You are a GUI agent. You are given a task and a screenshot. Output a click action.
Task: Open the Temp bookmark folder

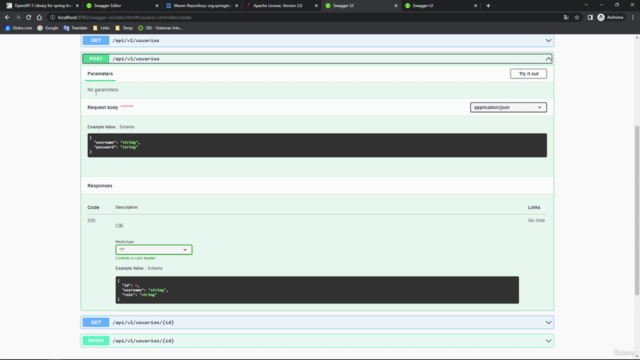point(124,28)
